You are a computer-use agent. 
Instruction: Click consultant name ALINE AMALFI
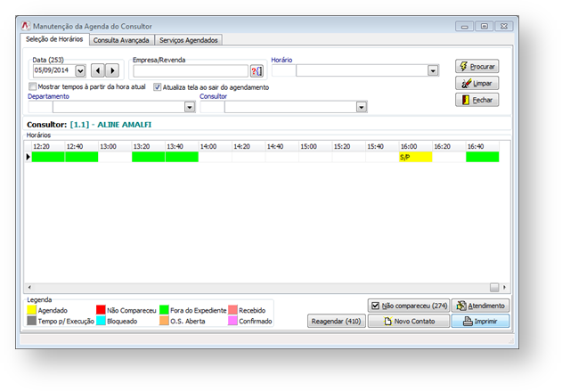click(x=124, y=125)
